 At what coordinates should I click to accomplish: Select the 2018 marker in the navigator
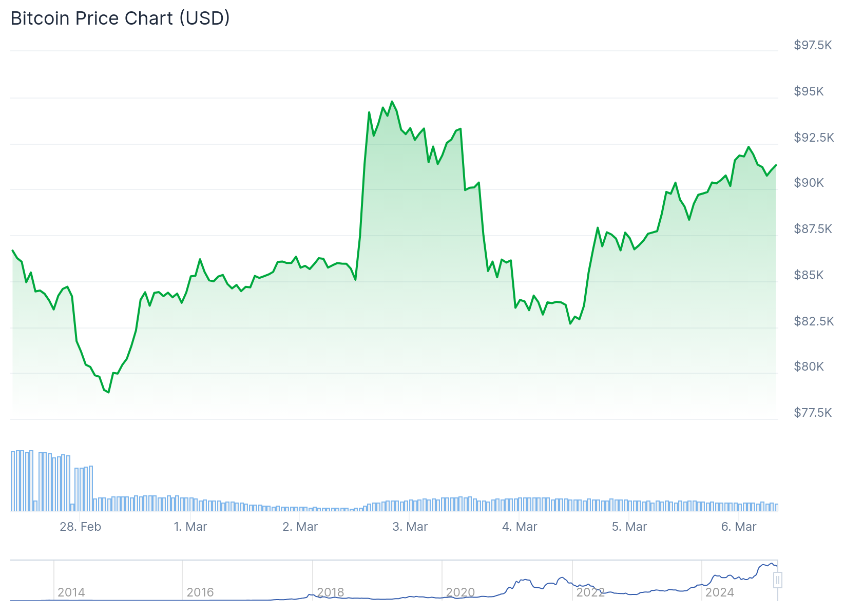click(x=330, y=592)
